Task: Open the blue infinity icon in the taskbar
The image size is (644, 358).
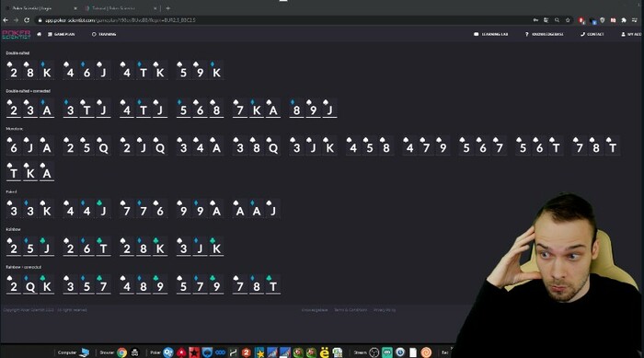Action: [220, 352]
